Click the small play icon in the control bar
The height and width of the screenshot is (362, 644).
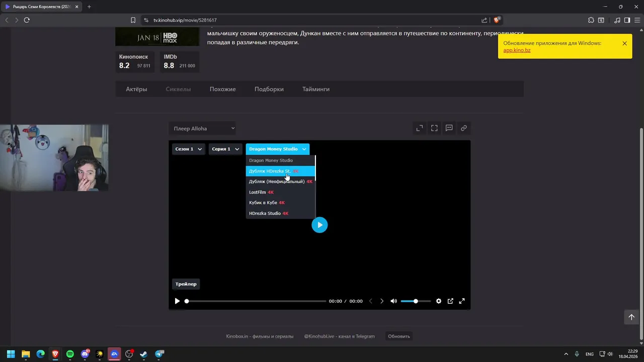pyautogui.click(x=177, y=301)
